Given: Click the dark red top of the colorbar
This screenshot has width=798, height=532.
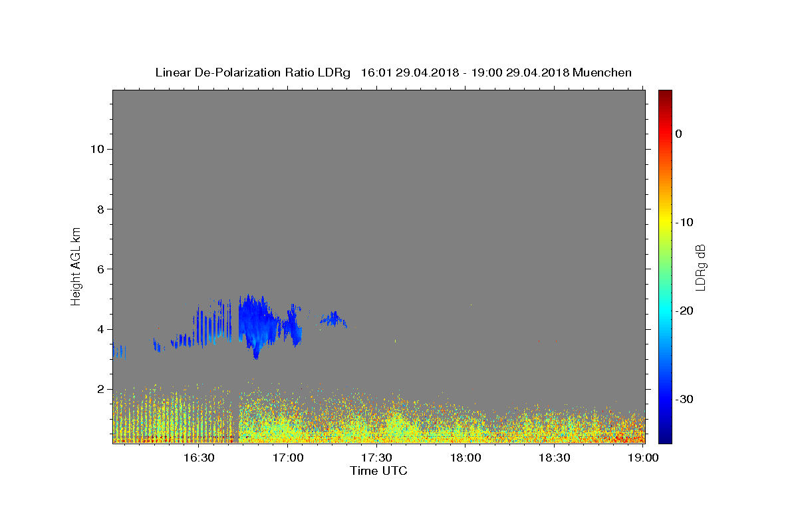Looking at the screenshot, I should point(665,95).
